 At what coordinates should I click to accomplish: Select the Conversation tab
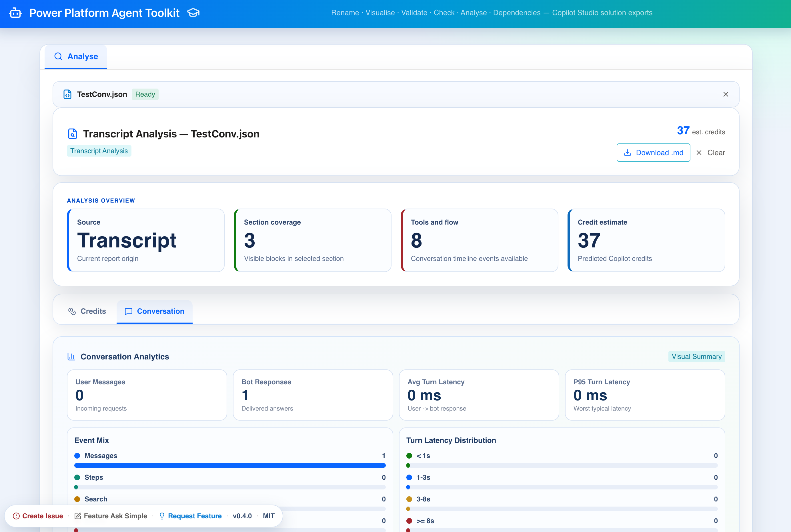click(155, 311)
